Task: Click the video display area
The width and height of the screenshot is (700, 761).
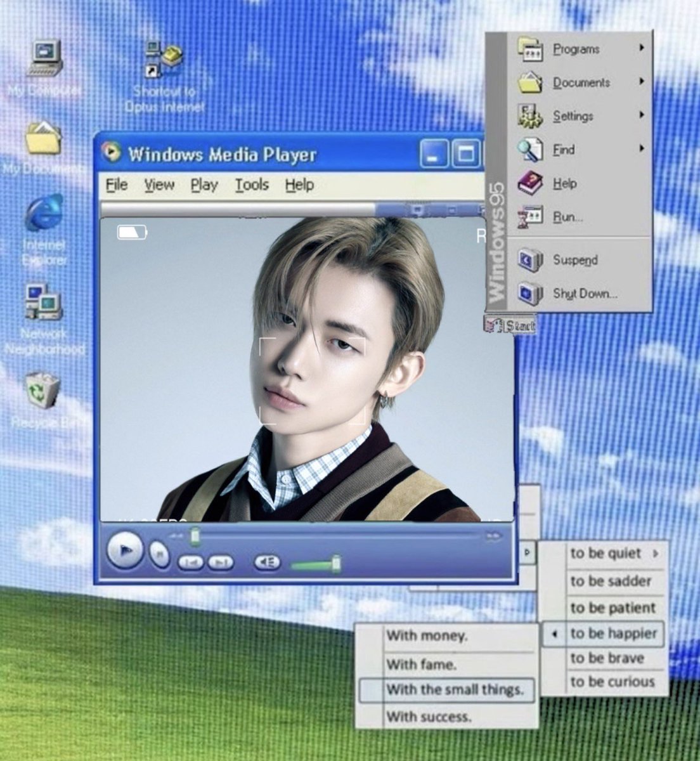Action: (x=307, y=369)
